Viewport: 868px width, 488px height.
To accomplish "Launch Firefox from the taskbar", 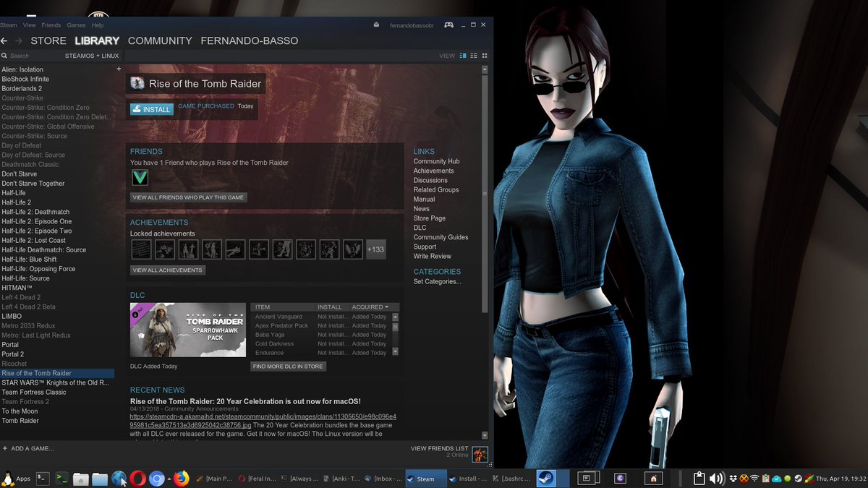I will click(181, 478).
